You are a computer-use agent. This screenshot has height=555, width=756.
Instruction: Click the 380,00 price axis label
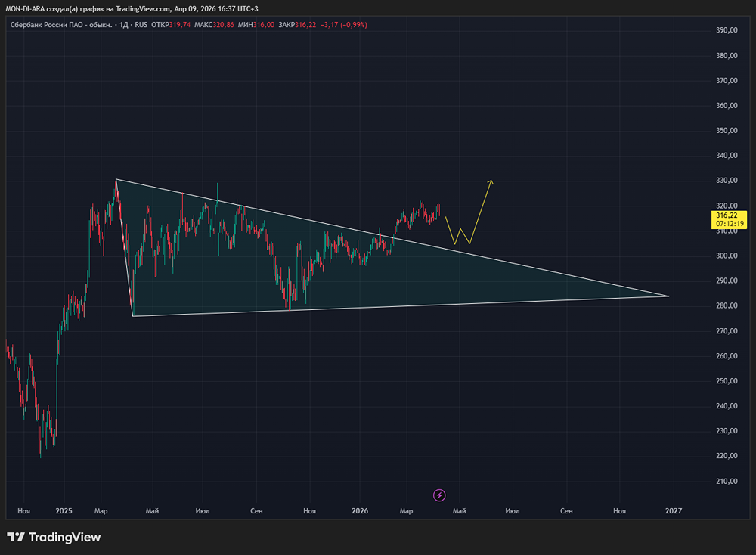(727, 55)
